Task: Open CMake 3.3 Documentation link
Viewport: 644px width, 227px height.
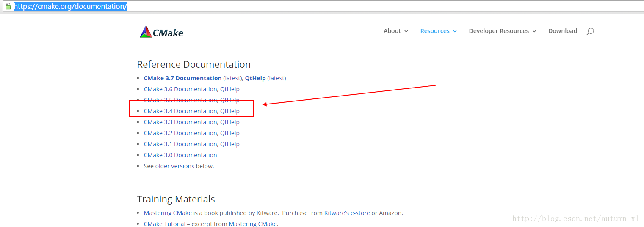Action: point(180,122)
